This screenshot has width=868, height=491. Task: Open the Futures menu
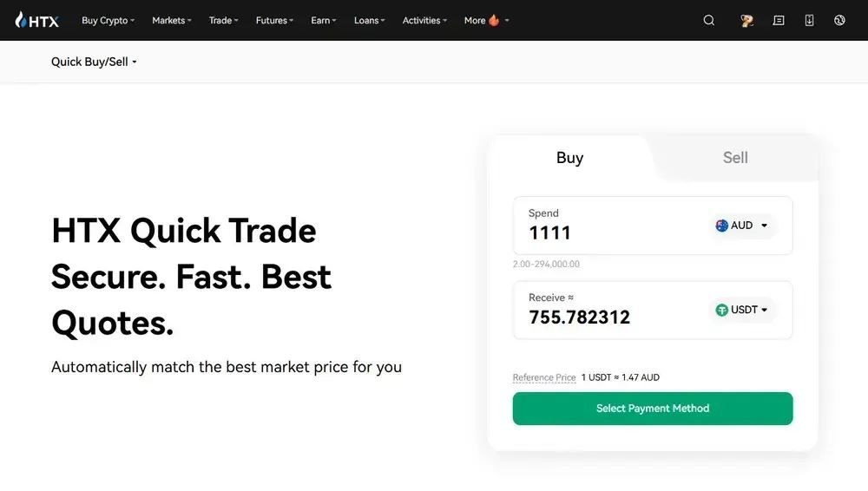pyautogui.click(x=274, y=20)
